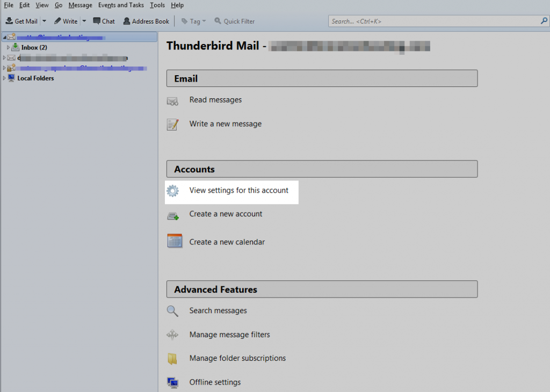
Task: Open the Quick Filter toolbar
Action: click(x=235, y=21)
